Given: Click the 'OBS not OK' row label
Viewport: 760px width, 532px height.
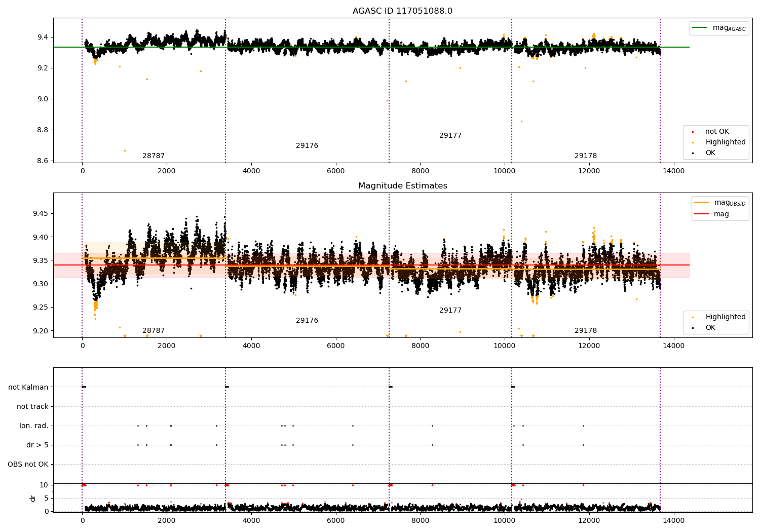Looking at the screenshot, I should point(28,464).
